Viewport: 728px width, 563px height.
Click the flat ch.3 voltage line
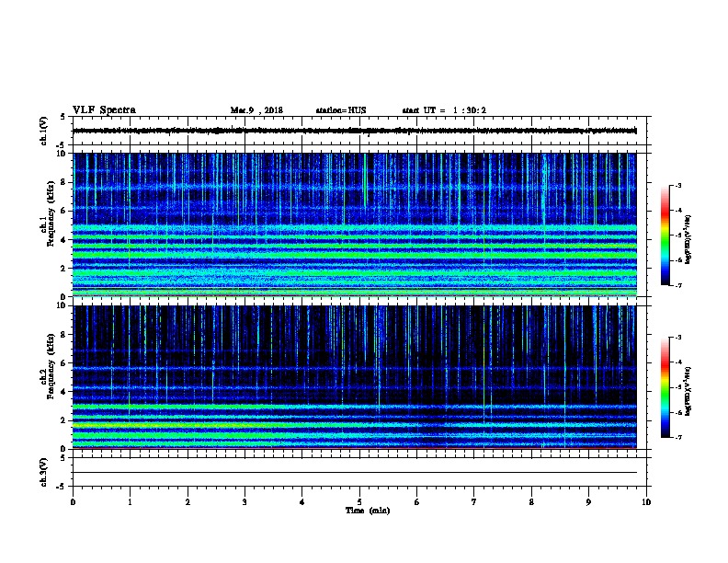coord(354,473)
